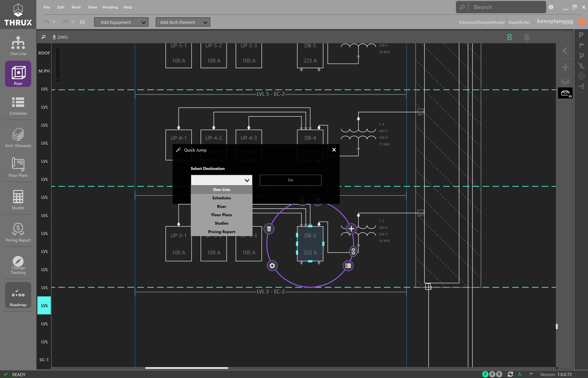The height and width of the screenshot is (378, 588).
Task: Toggle the gray lightning bolt mode
Action: coord(492,374)
